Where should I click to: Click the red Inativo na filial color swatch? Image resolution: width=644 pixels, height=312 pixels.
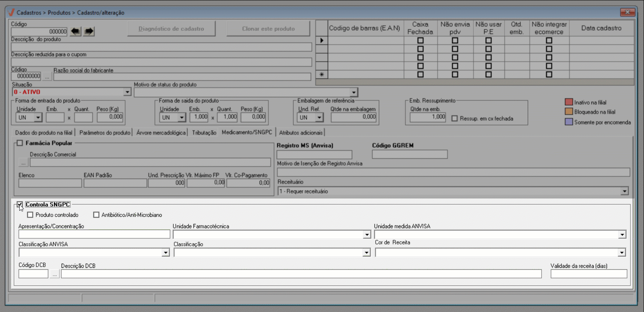[569, 102]
